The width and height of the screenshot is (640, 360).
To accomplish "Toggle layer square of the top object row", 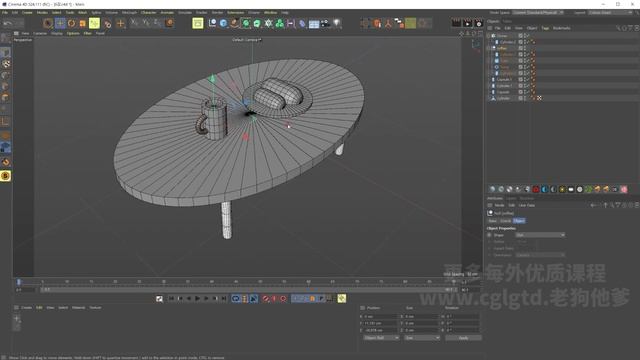I will click(x=520, y=36).
